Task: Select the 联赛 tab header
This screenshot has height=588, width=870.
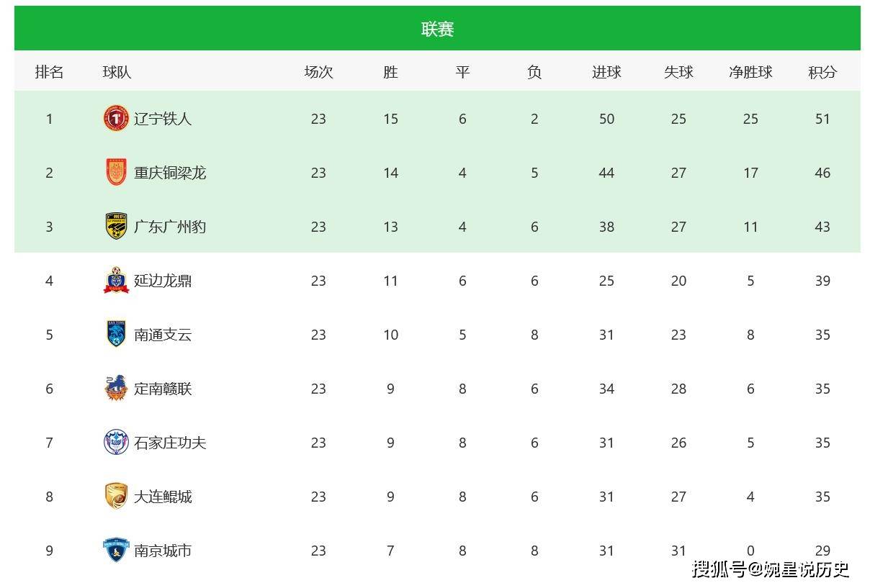Action: pos(437,29)
